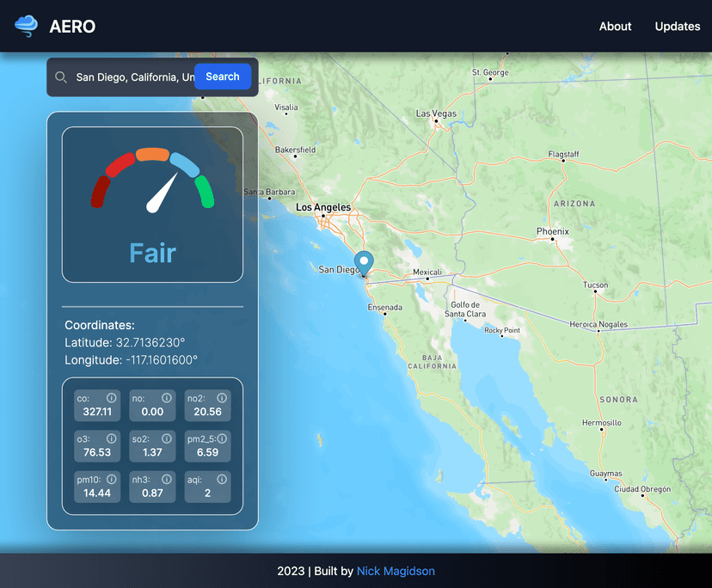Click the AERO cloud logo icon
Image resolution: width=712 pixels, height=588 pixels.
27,26
